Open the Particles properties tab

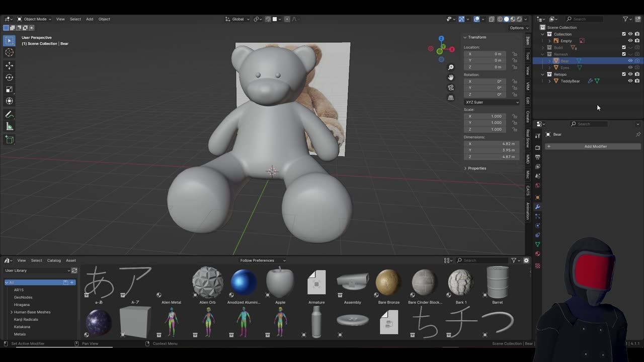coord(538,216)
